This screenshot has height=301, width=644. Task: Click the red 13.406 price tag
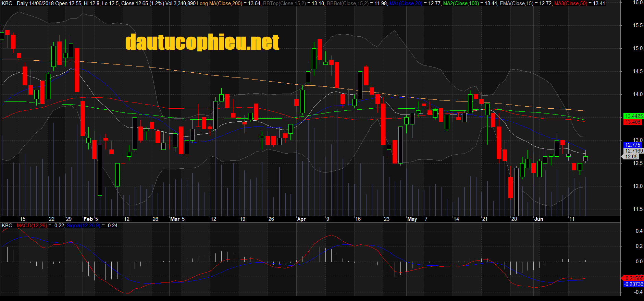[633, 122]
